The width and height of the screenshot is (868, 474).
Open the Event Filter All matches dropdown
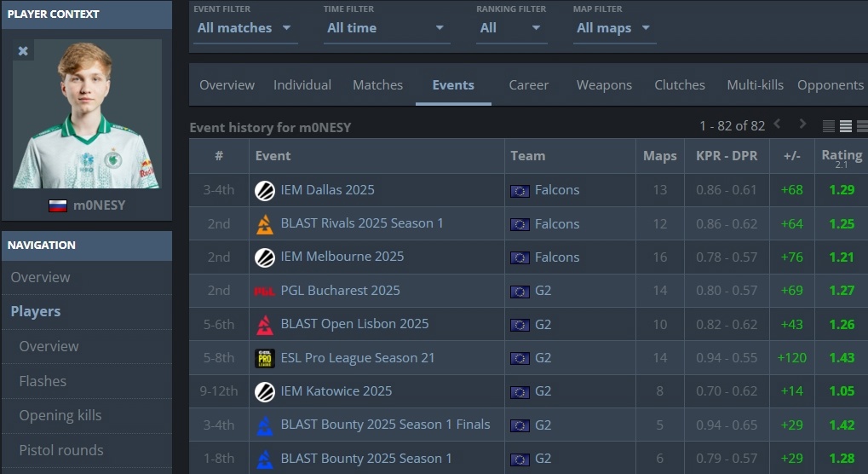click(x=244, y=27)
